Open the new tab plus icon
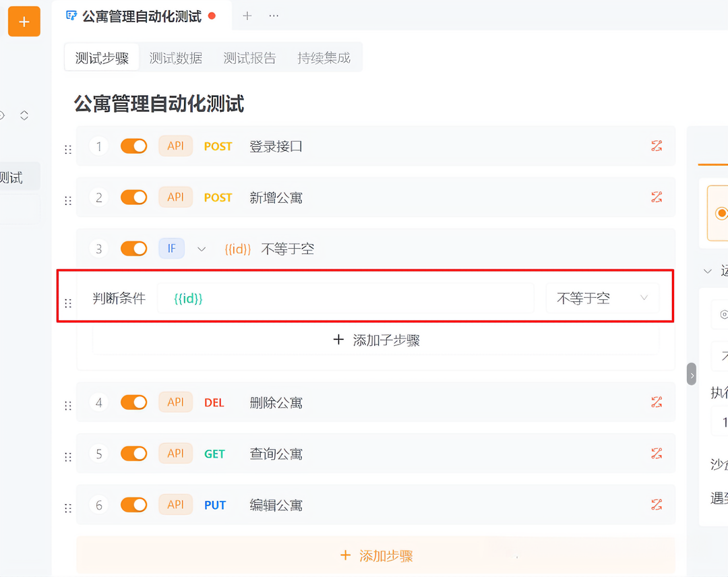 pyautogui.click(x=247, y=16)
